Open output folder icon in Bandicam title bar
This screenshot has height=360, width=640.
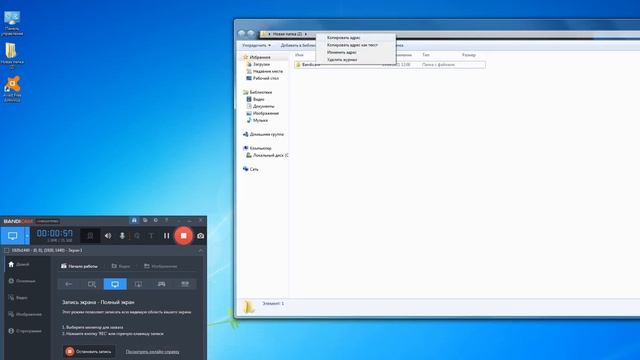(x=145, y=220)
